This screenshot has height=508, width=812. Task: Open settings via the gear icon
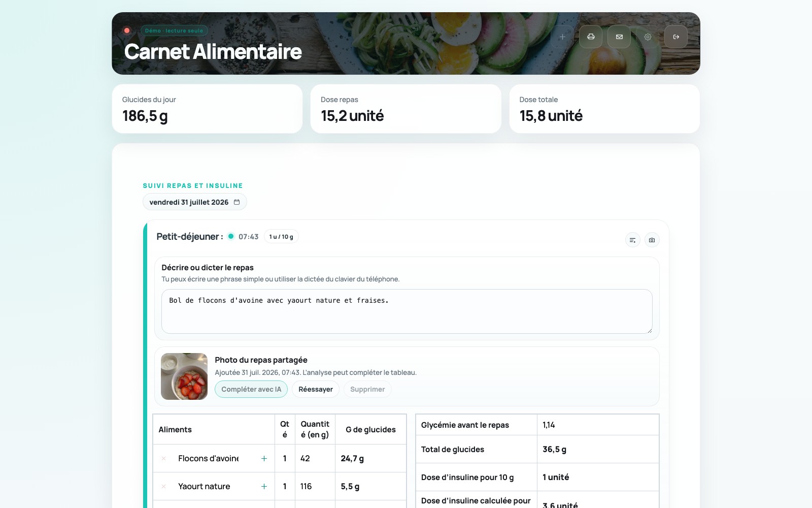point(648,37)
